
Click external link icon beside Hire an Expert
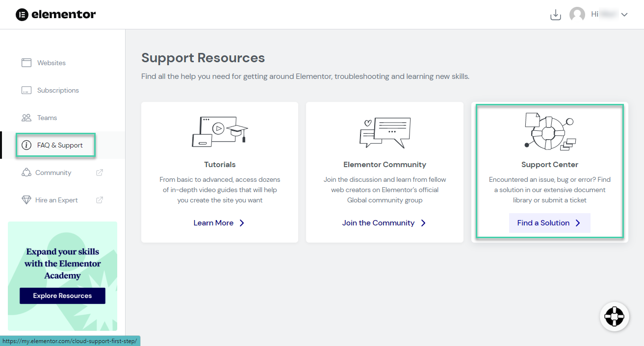click(x=100, y=200)
